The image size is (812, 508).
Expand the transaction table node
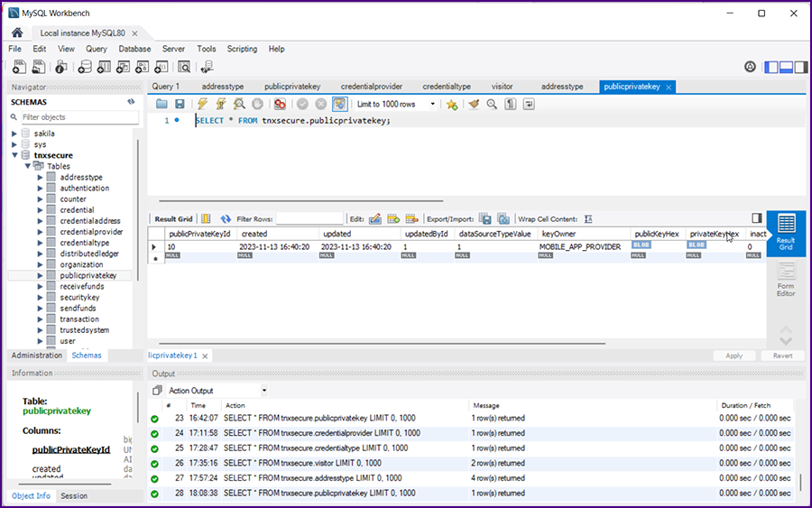click(x=40, y=319)
